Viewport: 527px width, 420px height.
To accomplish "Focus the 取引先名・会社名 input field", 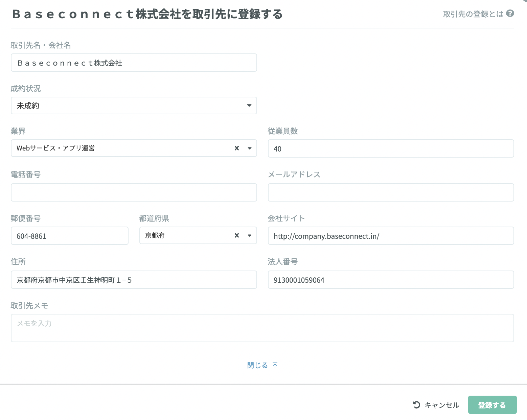I will pyautogui.click(x=134, y=63).
